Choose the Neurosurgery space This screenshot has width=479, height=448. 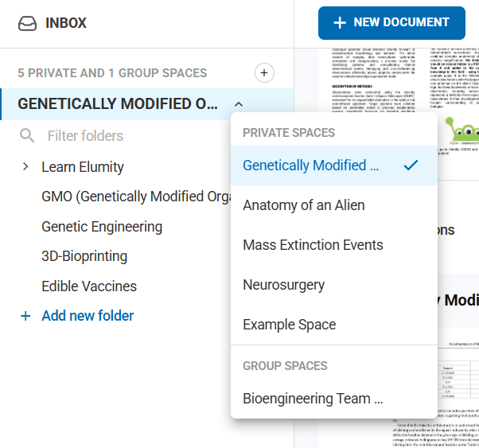click(283, 285)
